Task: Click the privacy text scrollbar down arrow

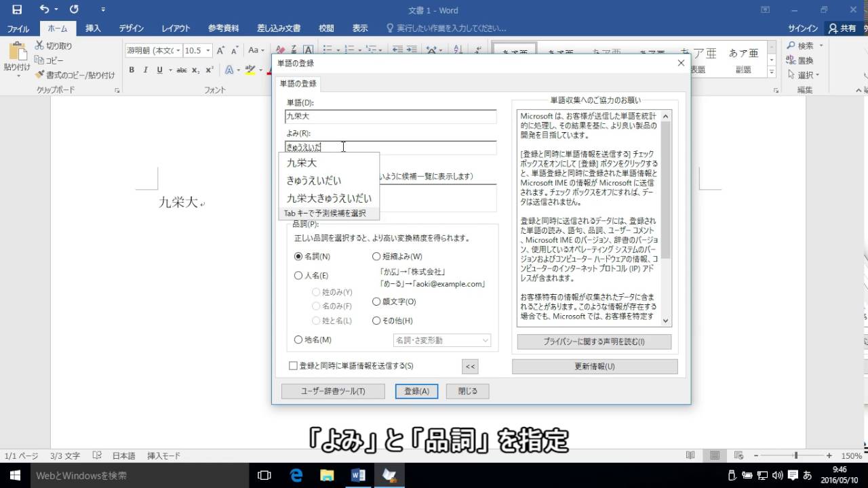Action: pos(666,321)
